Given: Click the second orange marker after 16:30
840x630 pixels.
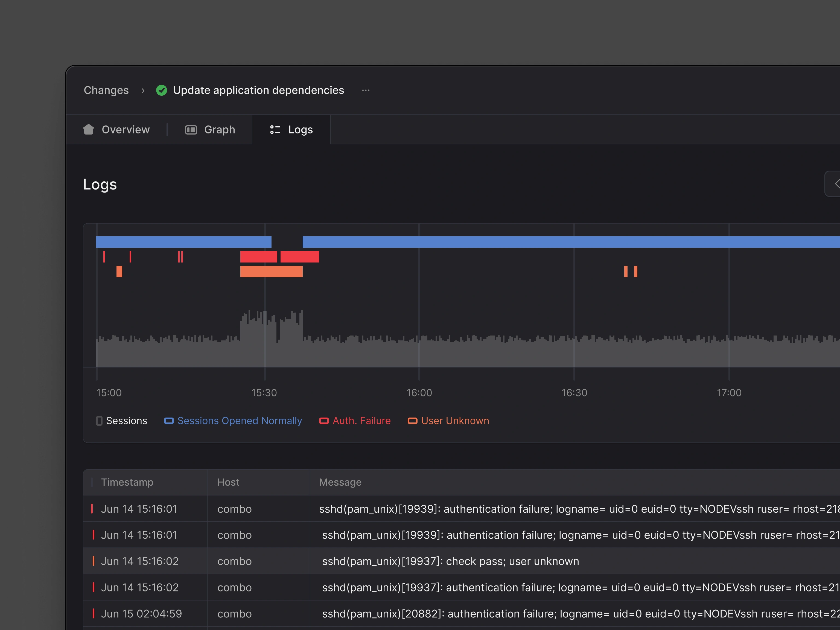Looking at the screenshot, I should point(636,272).
